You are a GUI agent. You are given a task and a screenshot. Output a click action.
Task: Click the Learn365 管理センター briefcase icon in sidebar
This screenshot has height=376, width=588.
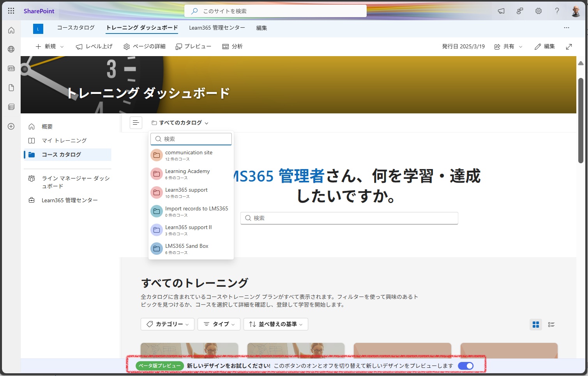(32, 200)
